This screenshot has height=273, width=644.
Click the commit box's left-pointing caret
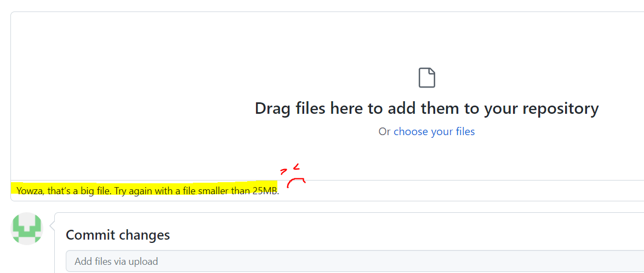point(52,225)
